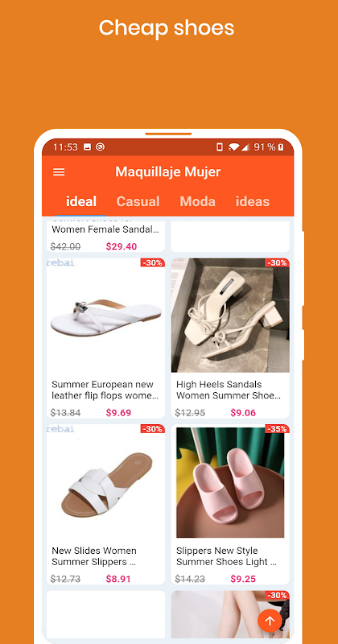Open the High Heels Sandals product photo
338x644 pixels.
pyautogui.click(x=230, y=316)
